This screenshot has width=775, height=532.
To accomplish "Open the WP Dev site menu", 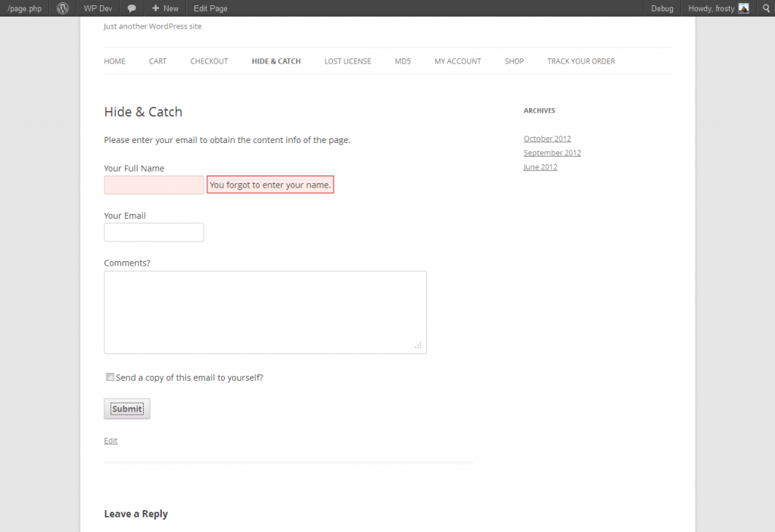I will coord(98,8).
